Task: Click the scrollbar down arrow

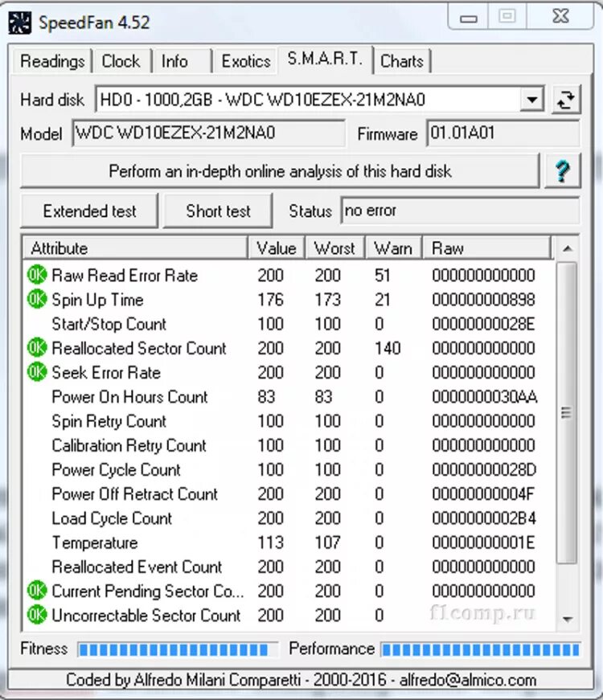Action: point(568,619)
